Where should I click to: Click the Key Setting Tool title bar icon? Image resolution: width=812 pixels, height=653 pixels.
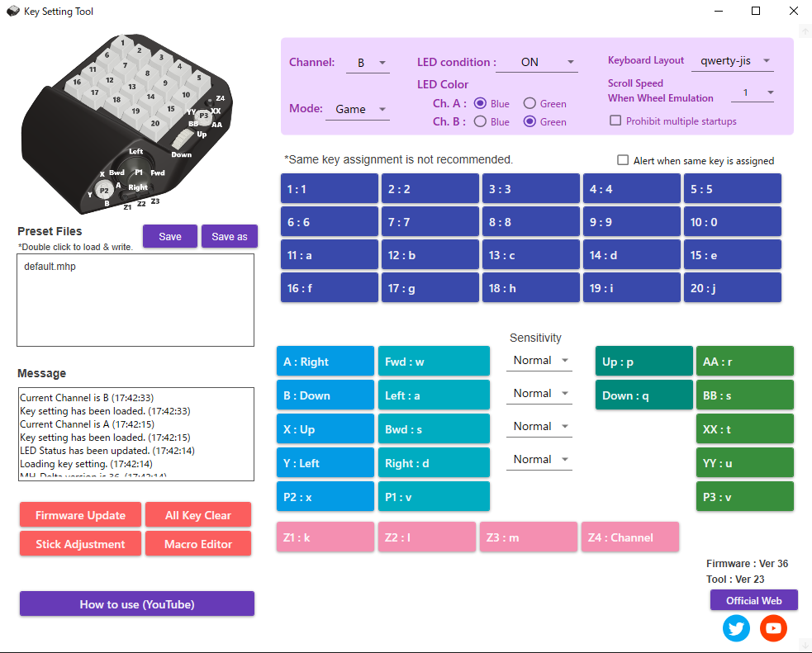click(11, 11)
